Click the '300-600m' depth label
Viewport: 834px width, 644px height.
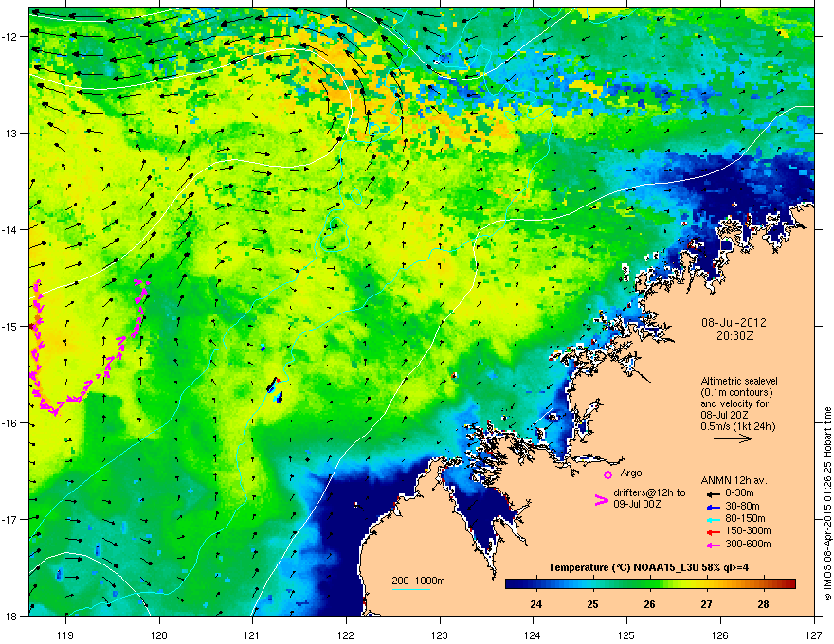click(749, 545)
